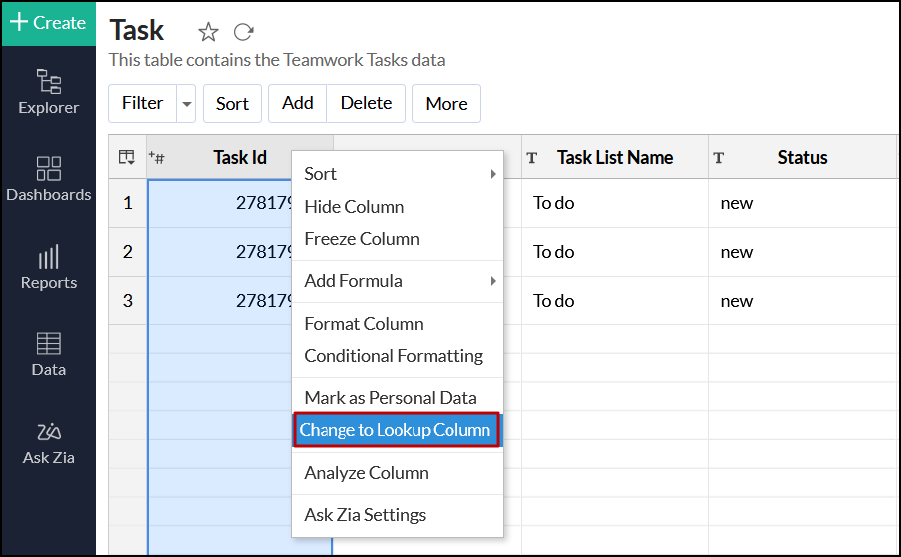
Task: Choose Hide Column from context menu
Action: tap(354, 207)
